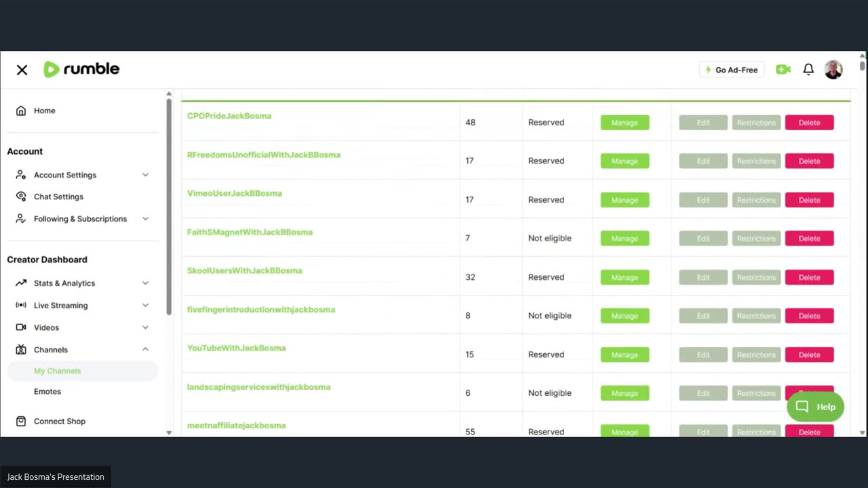
Task: Expand the Account Settings chevron
Action: (x=145, y=175)
